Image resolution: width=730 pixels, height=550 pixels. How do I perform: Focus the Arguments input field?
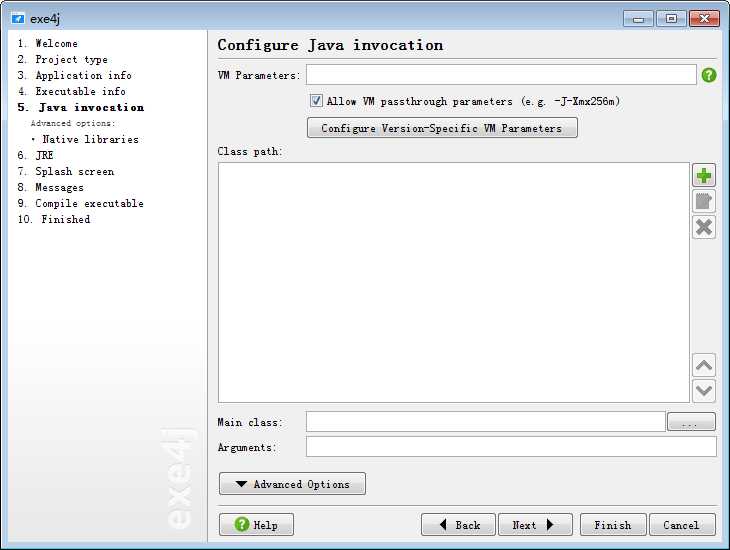tap(511, 447)
